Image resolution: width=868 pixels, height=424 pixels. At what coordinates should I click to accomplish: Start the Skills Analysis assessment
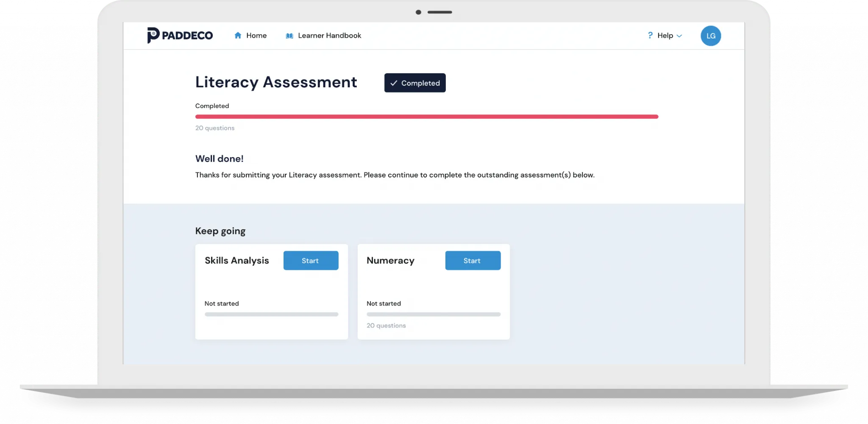coord(311,260)
